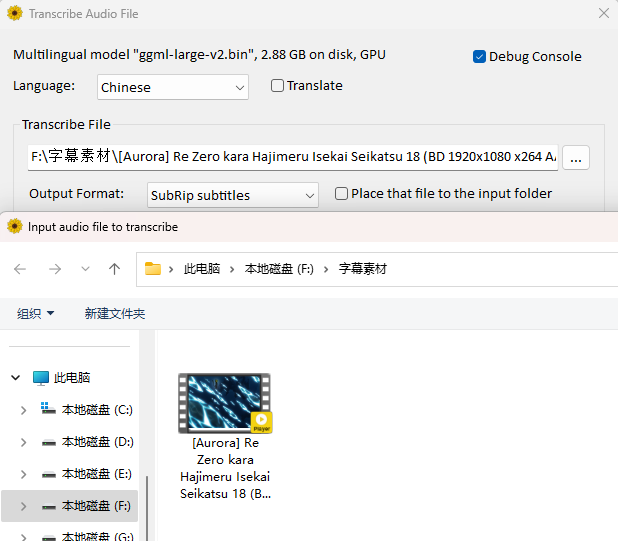
Task: Go up one folder level with the up arrow
Action: click(x=114, y=269)
